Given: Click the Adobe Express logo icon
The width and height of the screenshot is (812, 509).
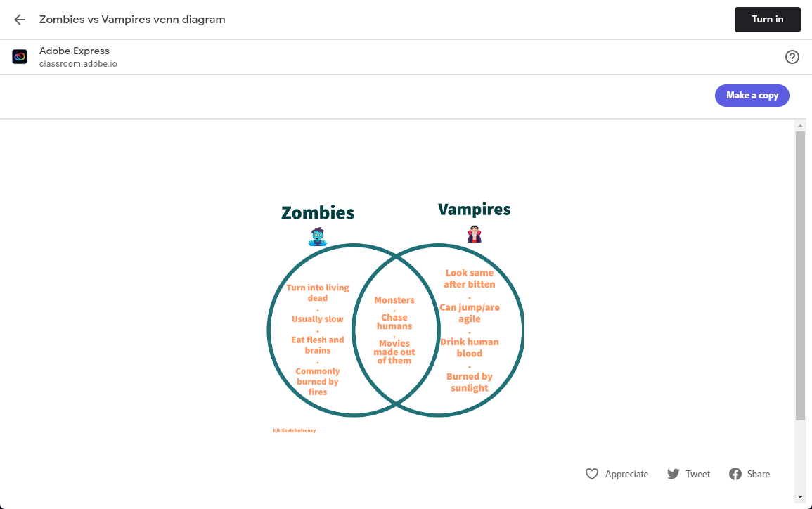Looking at the screenshot, I should [x=20, y=56].
